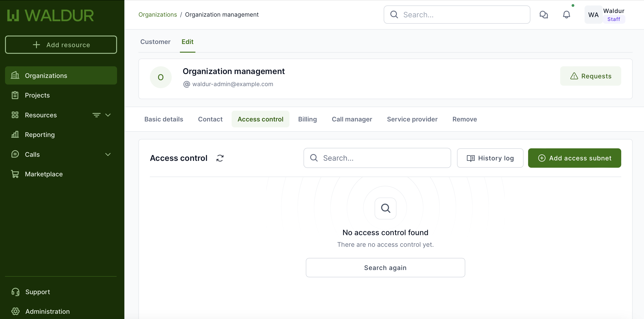Open the History log
Screen dimensions: 644x319
[490, 158]
